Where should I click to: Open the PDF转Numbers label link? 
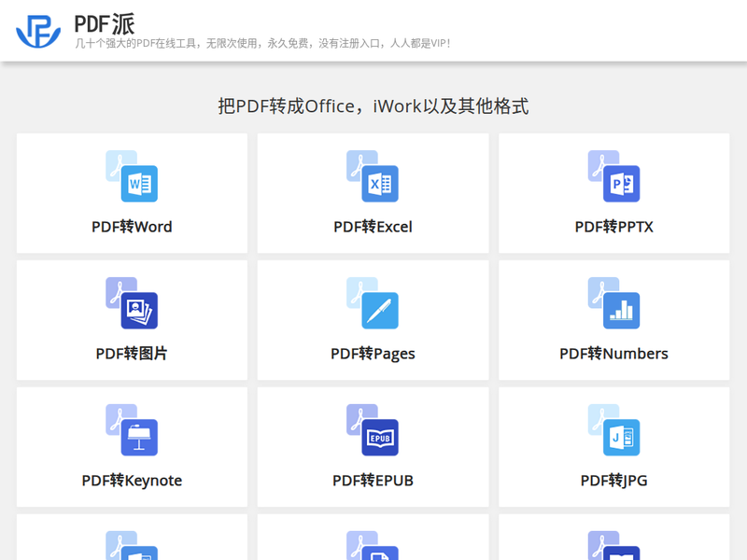pos(614,354)
